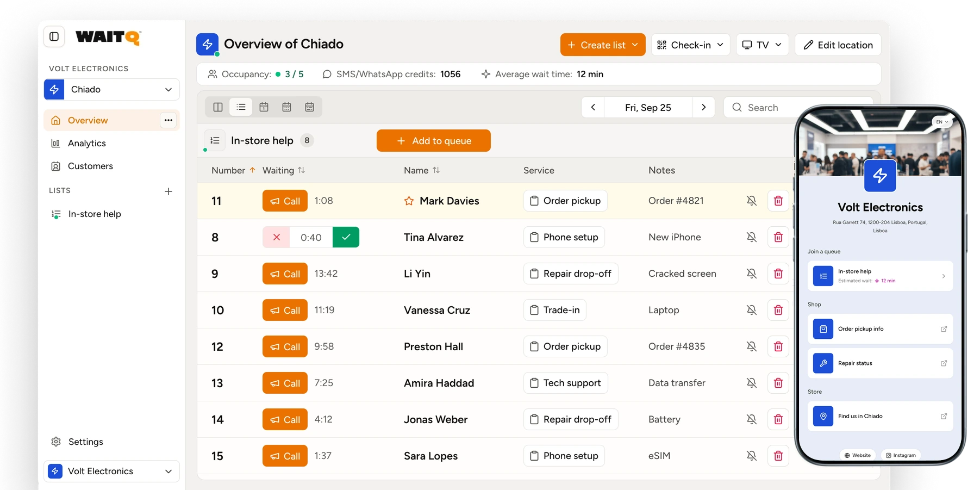Toggle notifications bell for Preston Hall

(752, 346)
